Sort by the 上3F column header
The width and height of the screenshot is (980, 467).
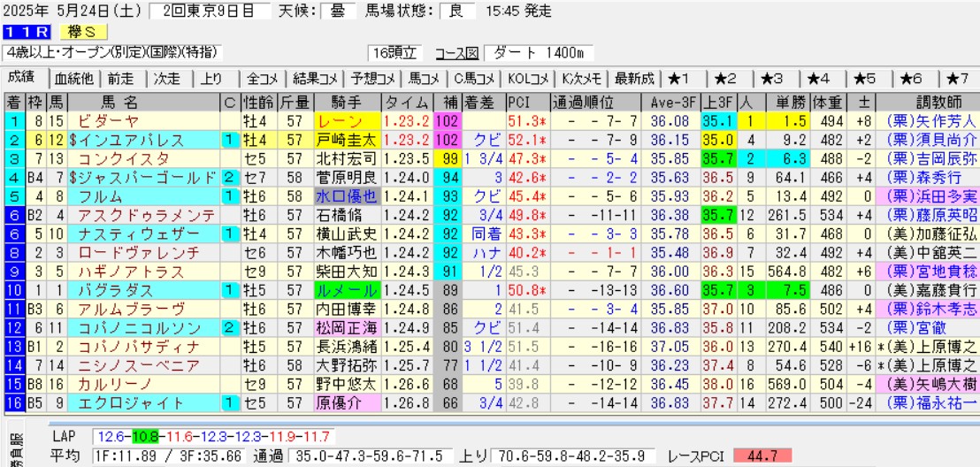(x=717, y=101)
